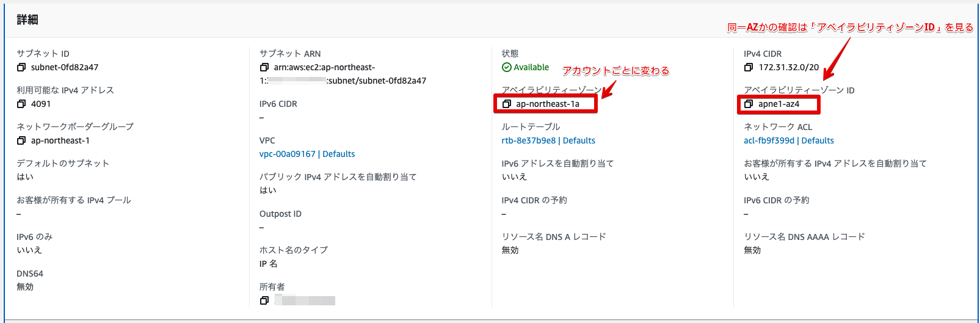
Task: Open network ACL acl-fb9f399d | Defaults
Action: click(x=789, y=140)
